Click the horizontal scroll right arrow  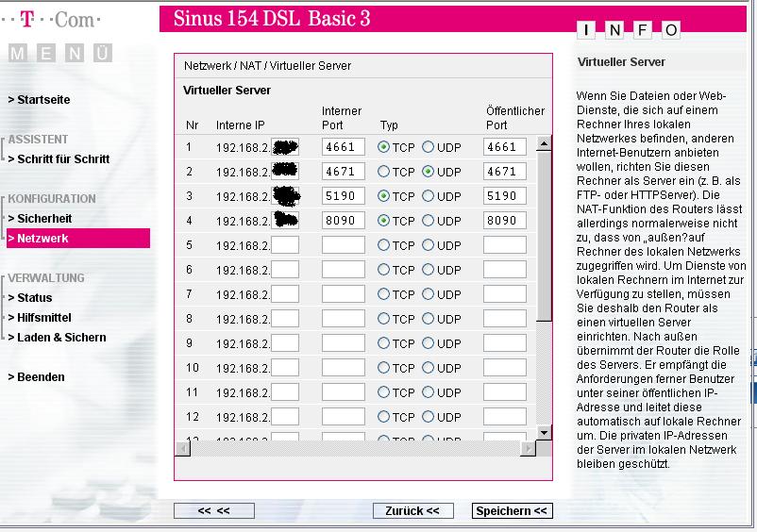529,449
